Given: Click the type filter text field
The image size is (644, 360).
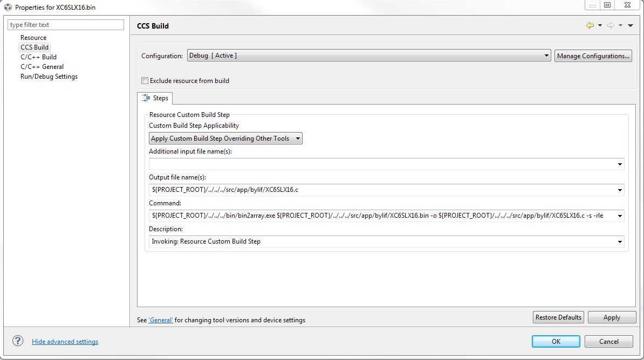Looking at the screenshot, I should (65, 24).
